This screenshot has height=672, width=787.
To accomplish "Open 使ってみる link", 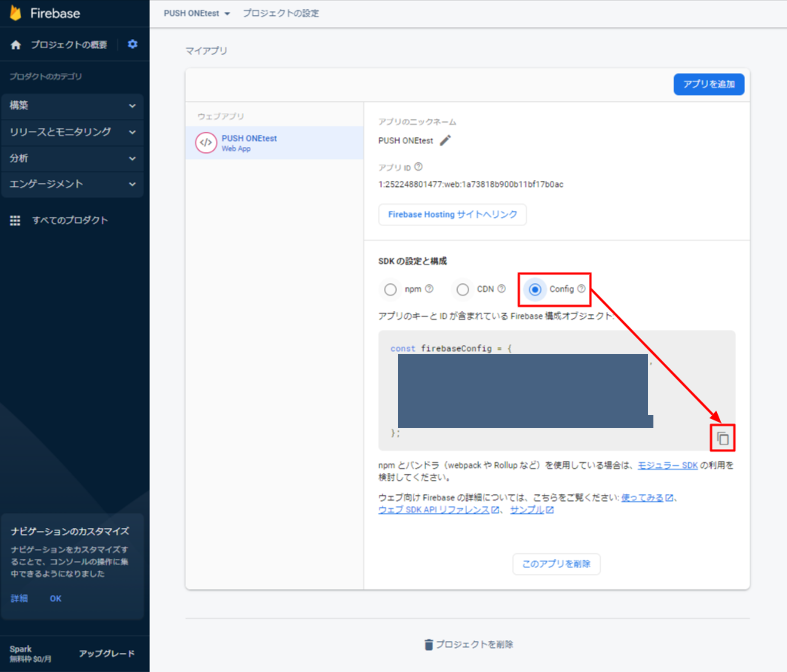I will (x=642, y=498).
